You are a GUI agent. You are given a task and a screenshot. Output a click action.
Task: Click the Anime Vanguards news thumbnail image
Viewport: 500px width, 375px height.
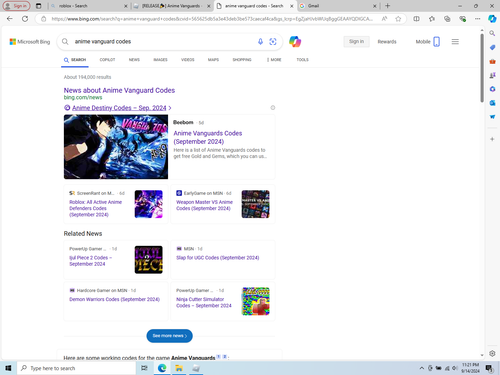[116, 147]
